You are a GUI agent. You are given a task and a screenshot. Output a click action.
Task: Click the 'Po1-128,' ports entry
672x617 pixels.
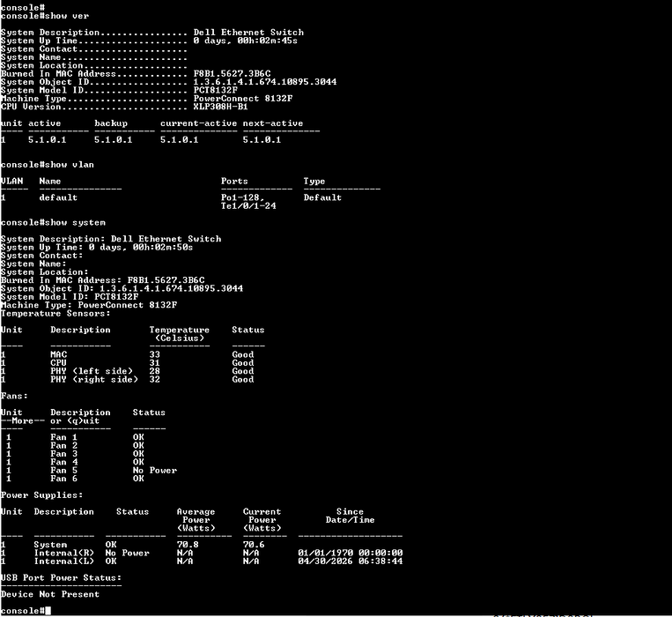point(242,197)
